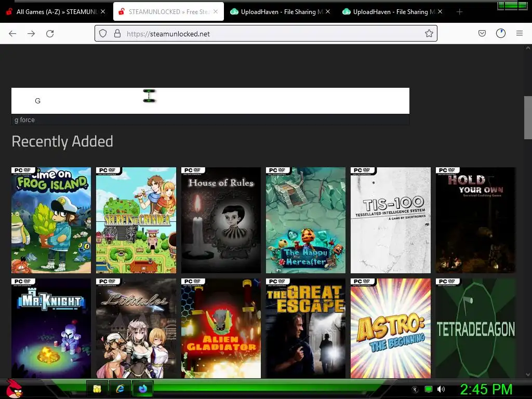Open the Pocket save icon
The width and height of the screenshot is (532, 399).
482,33
